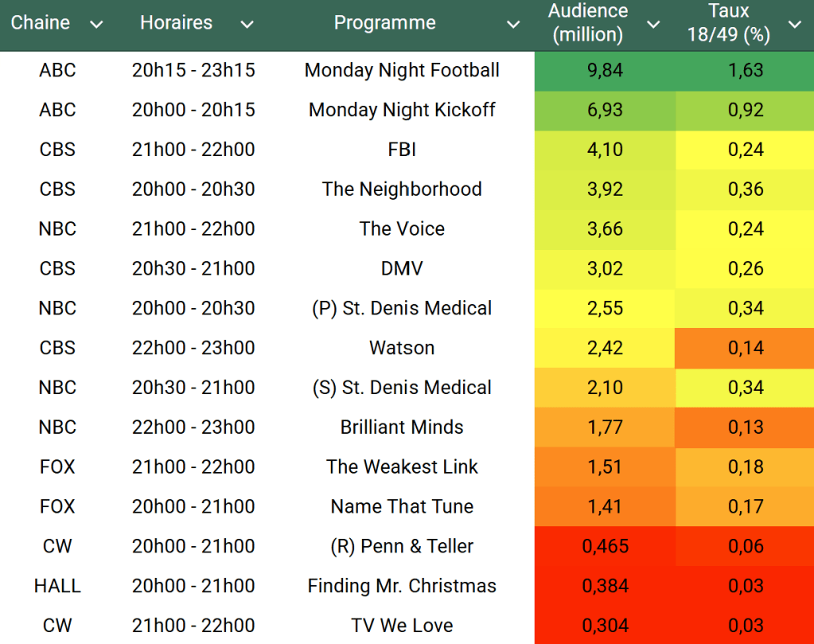Screen dimensions: 814x644
Task: Click the Audience (million) dropdown arrow
Action: coord(653,25)
